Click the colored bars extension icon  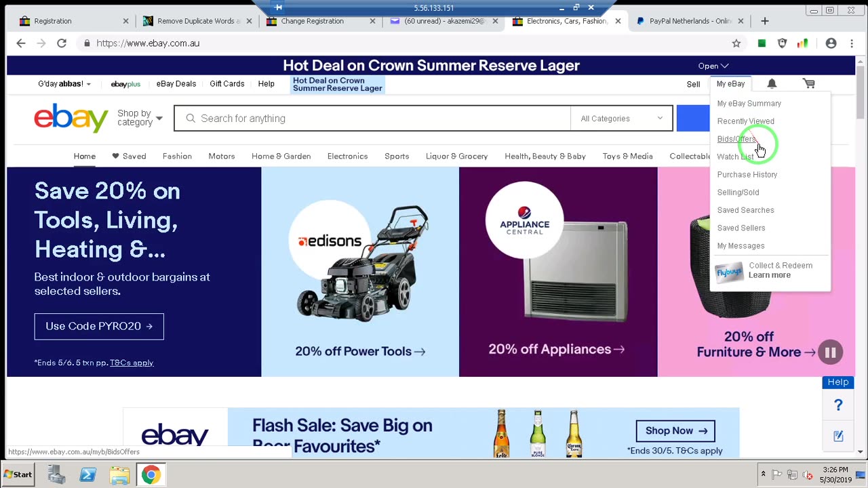pos(802,43)
